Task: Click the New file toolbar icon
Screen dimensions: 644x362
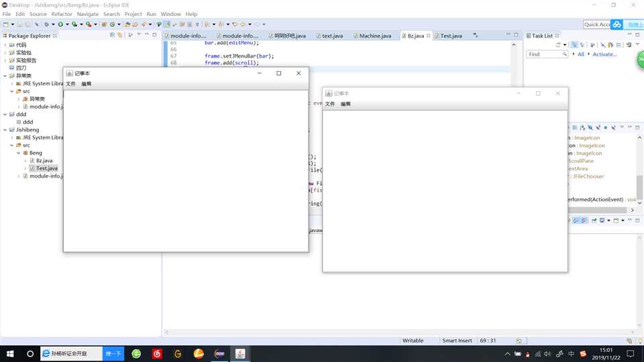Action: point(6,24)
